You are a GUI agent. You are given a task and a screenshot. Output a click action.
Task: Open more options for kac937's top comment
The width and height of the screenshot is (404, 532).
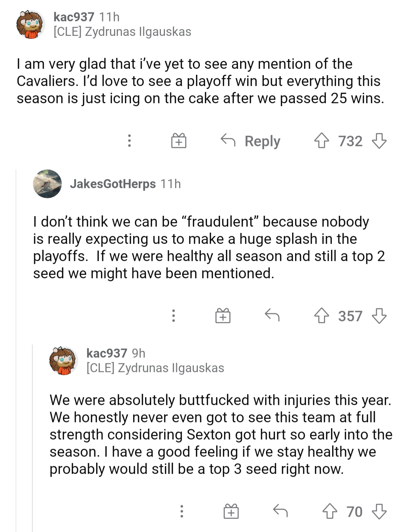click(x=129, y=141)
